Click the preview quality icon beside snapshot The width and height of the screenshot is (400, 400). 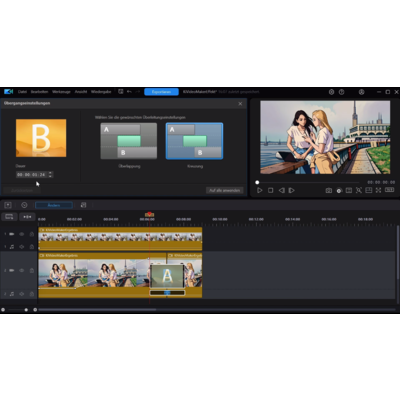339,191
